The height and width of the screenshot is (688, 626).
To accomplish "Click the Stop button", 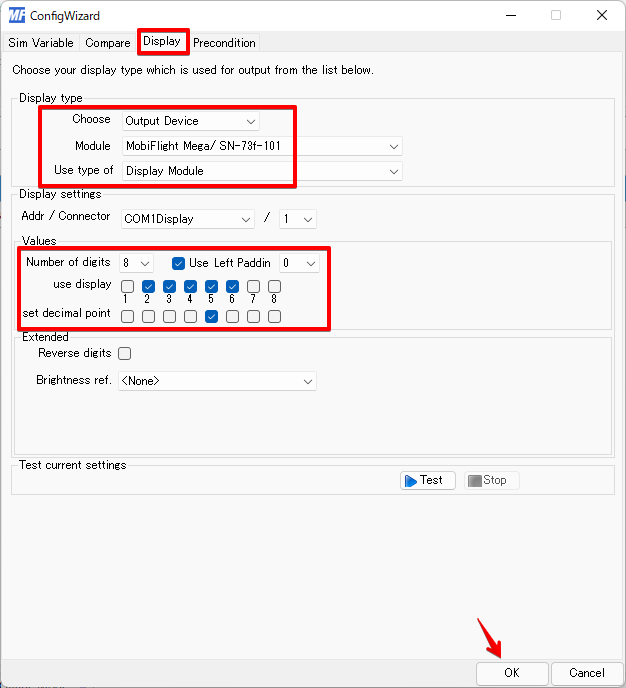I will pyautogui.click(x=492, y=480).
